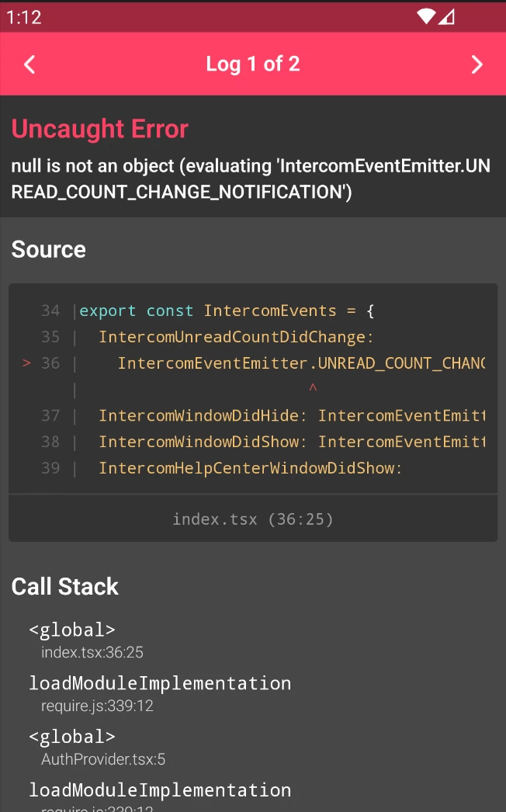Go to the previous log with left chevron
506x812 pixels.
point(29,64)
